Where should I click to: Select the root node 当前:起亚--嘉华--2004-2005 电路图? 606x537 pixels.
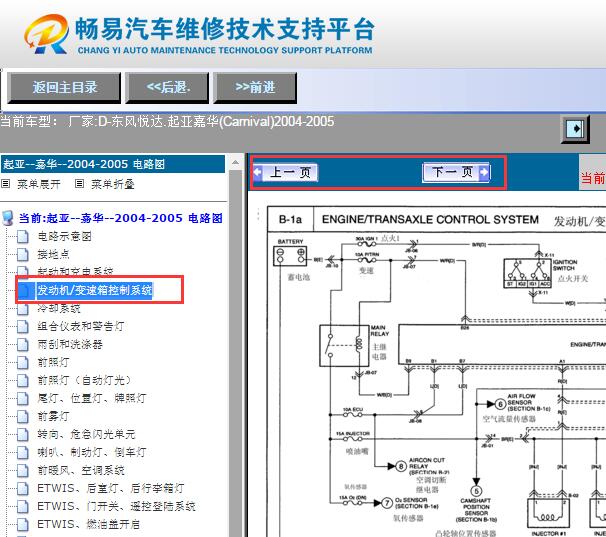click(121, 218)
